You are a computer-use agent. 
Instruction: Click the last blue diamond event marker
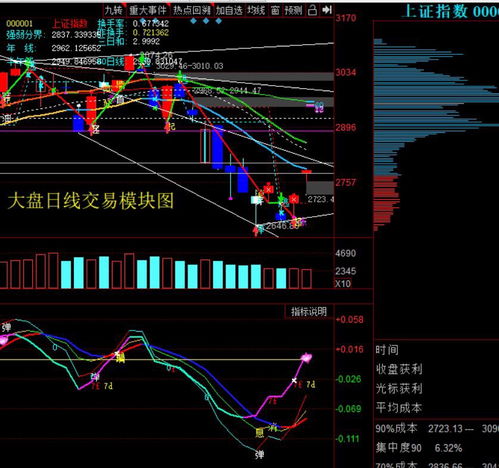(218, 21)
